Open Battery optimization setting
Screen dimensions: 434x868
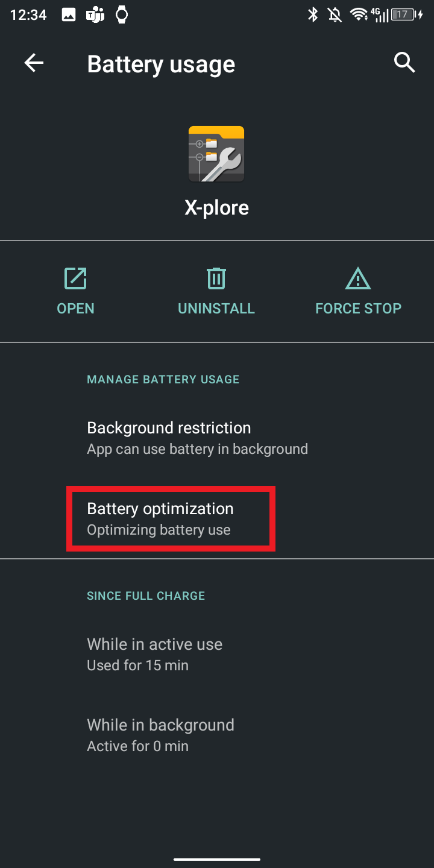pyautogui.click(x=217, y=519)
